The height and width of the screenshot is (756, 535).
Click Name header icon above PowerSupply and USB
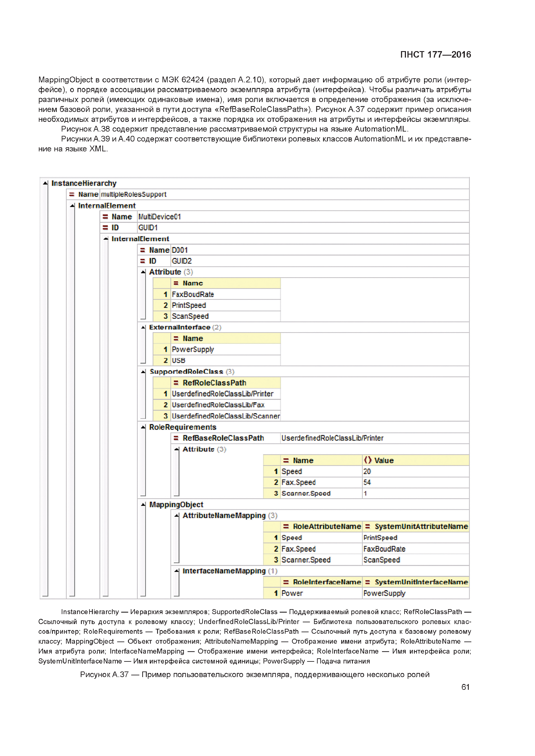[176, 339]
